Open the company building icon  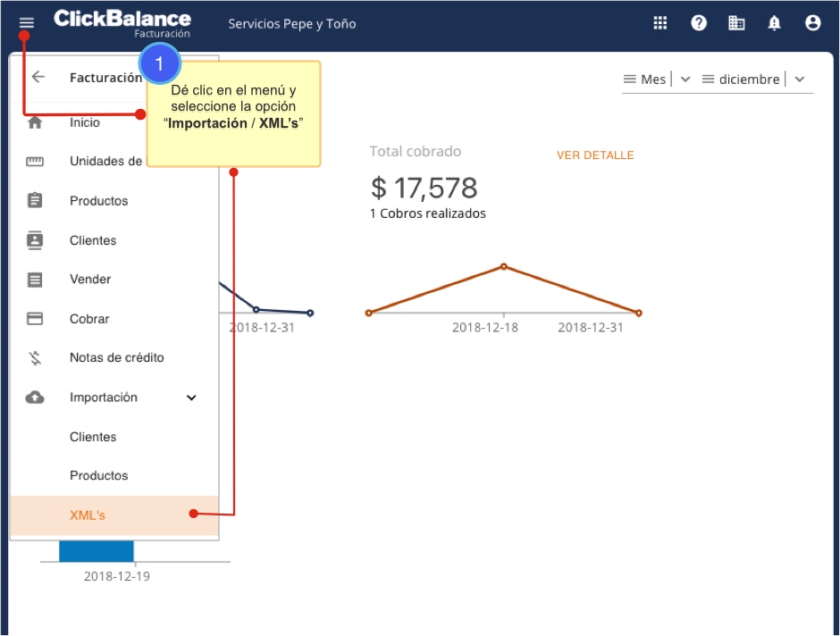click(736, 23)
